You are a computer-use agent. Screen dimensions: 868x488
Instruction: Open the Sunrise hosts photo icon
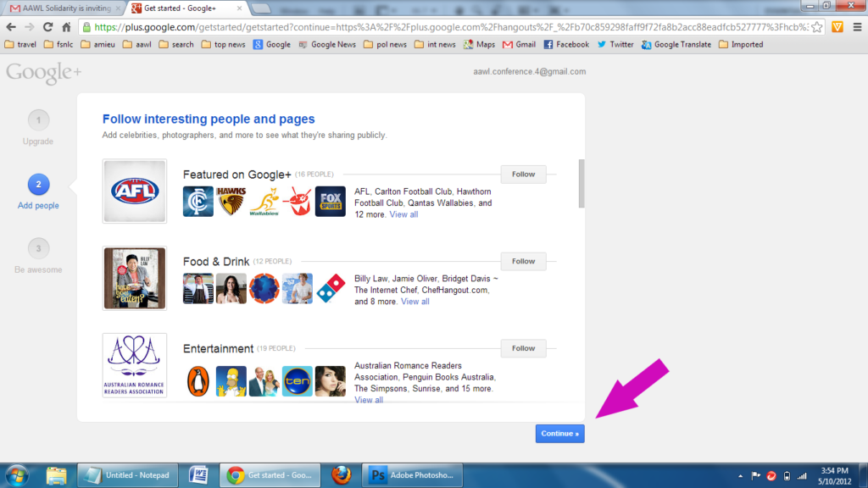click(x=264, y=380)
